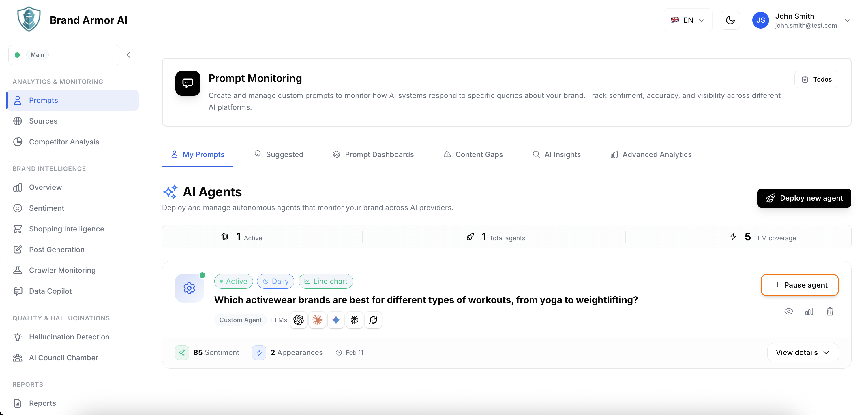This screenshot has height=415, width=868.
Task: Click the ChatGPT LLM icon
Action: pos(298,320)
